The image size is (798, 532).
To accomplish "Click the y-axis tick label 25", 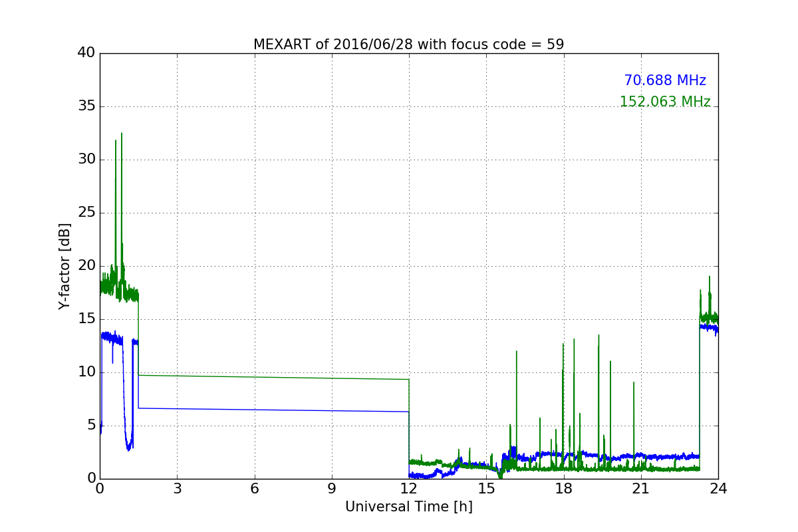I will 86,213.
